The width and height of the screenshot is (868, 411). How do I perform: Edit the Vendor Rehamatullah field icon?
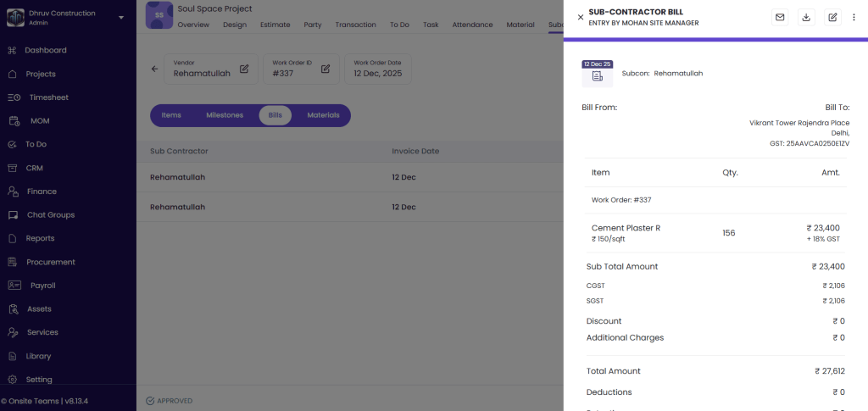click(x=244, y=69)
